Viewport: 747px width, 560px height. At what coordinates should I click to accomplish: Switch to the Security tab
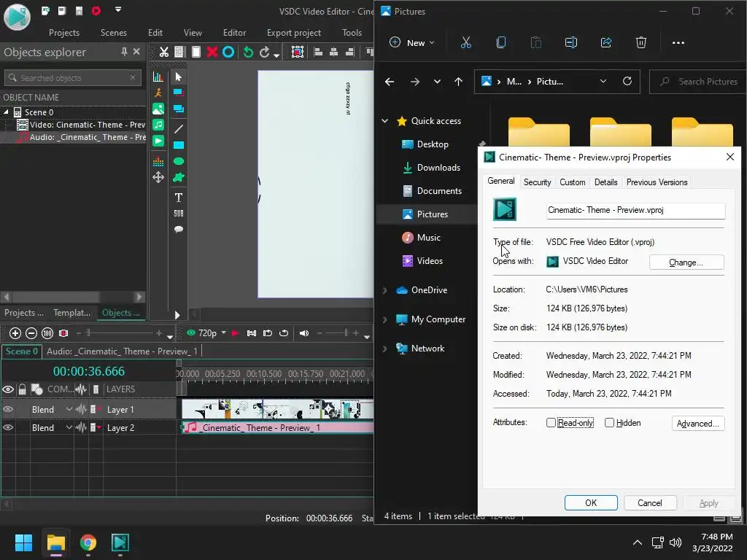click(x=538, y=182)
